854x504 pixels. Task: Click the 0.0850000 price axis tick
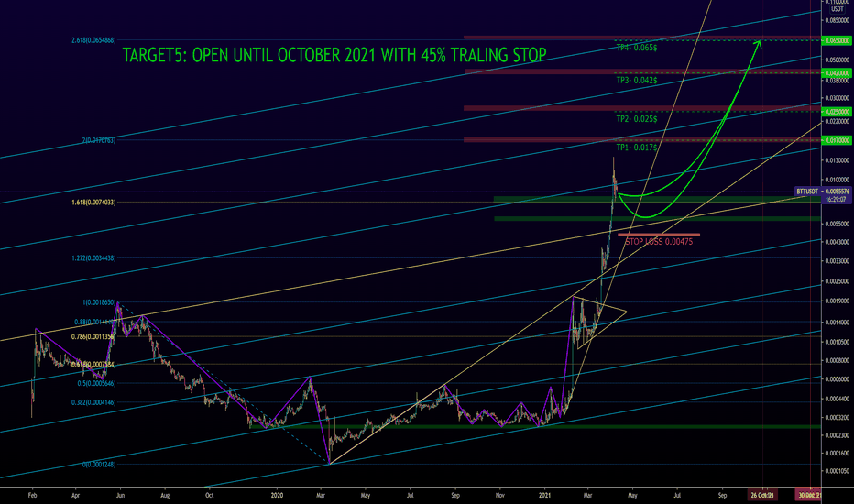(x=838, y=21)
